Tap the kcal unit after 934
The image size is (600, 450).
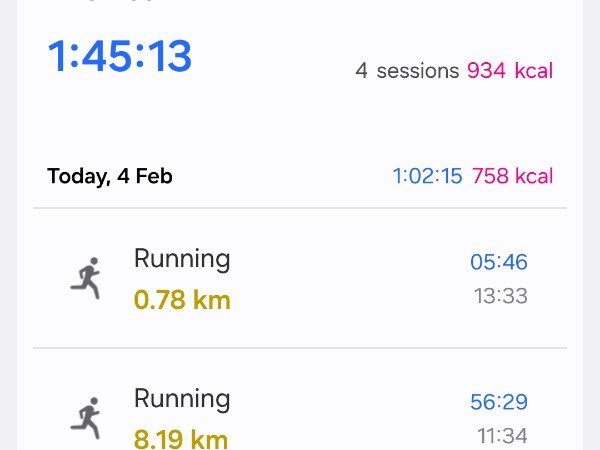click(534, 71)
